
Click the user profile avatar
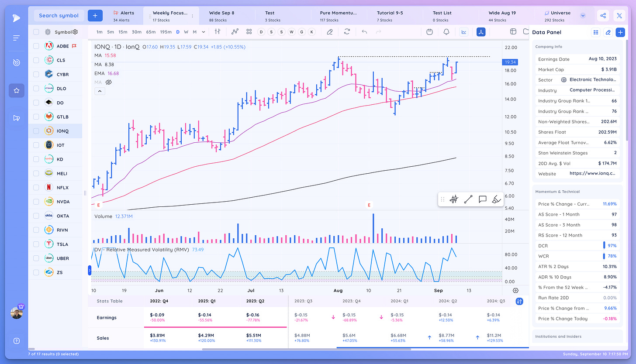coord(17,312)
